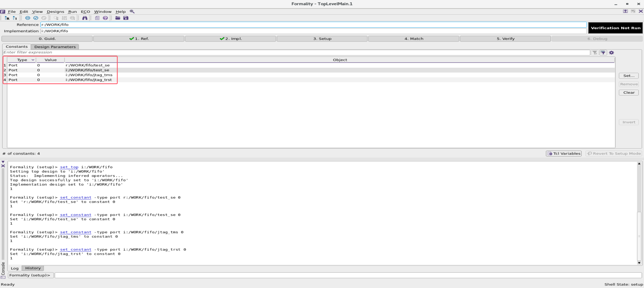This screenshot has width=644, height=288.
Task: Click the magnifier icon beside the Help menu
Action: (132, 11)
